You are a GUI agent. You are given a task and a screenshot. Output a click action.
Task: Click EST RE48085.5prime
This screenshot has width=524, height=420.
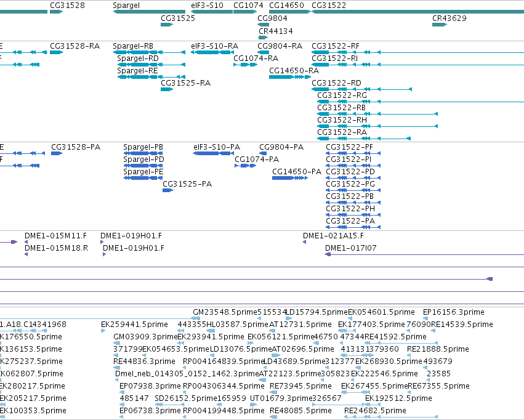(x=273, y=417)
